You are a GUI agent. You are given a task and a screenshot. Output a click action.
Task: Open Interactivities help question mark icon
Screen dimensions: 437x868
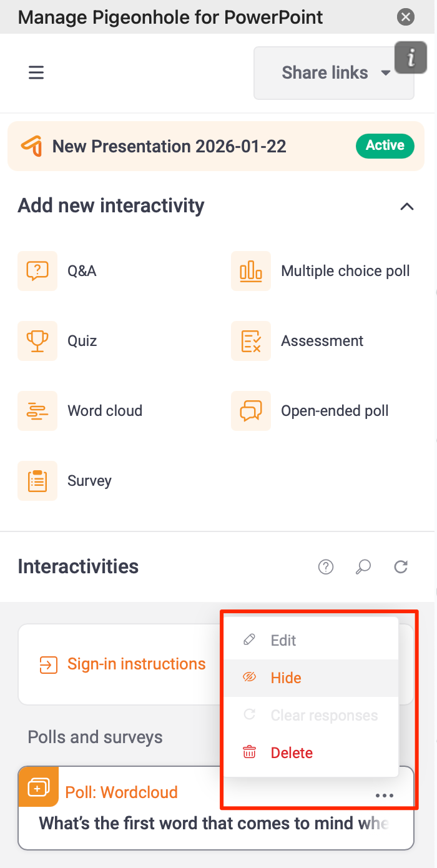click(326, 567)
